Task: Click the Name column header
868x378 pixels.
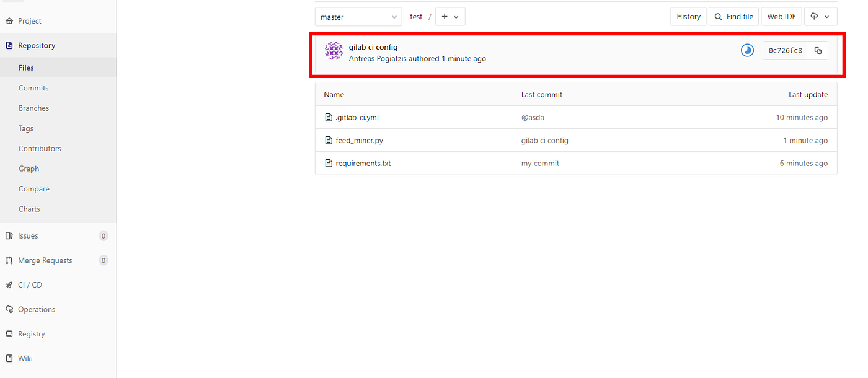Action: [334, 95]
